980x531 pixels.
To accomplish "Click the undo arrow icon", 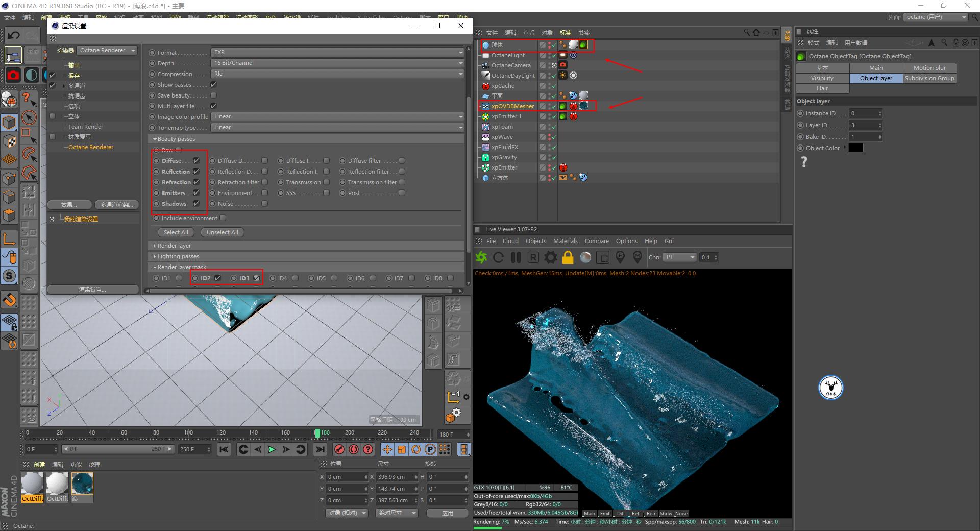I will point(14,35).
